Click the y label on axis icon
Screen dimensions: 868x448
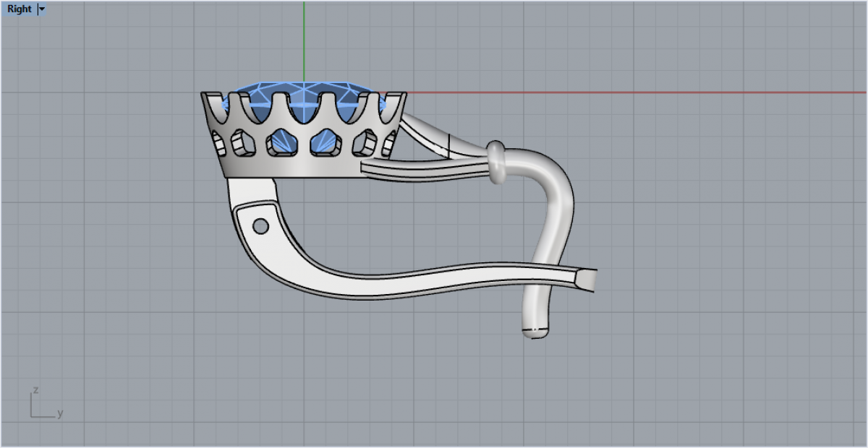[60, 414]
